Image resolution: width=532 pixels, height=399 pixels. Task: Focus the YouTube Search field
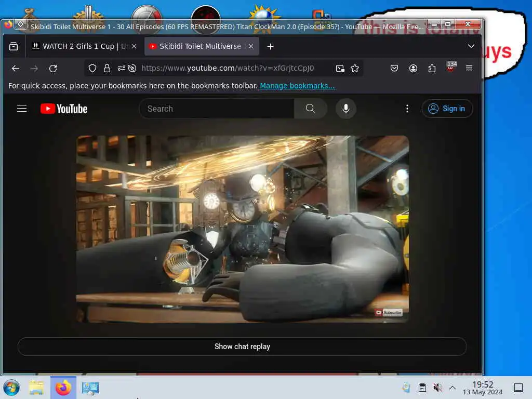(217, 109)
